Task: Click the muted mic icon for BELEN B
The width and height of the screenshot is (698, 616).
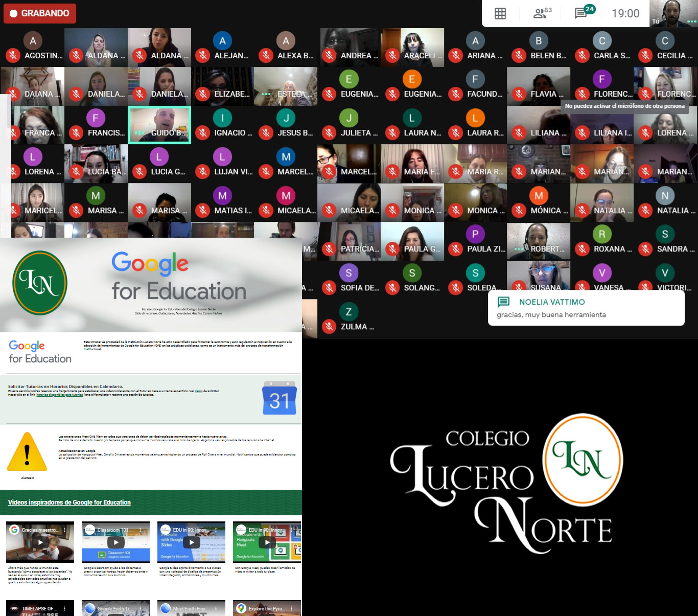Action: pyautogui.click(x=519, y=55)
